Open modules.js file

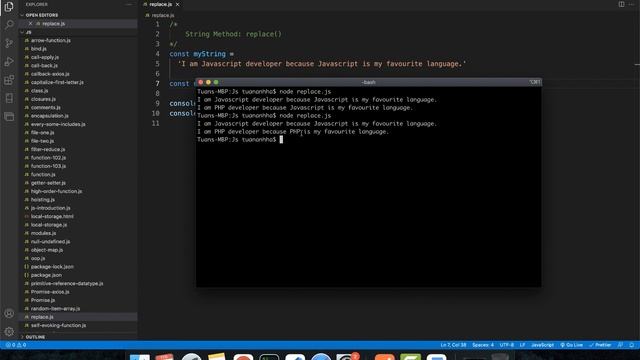[x=43, y=233]
